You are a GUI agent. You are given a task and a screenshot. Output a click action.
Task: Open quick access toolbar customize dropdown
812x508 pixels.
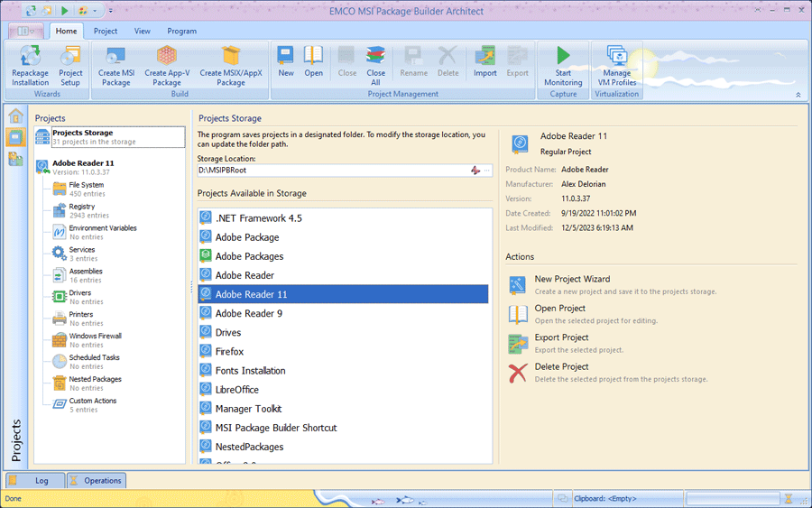110,11
